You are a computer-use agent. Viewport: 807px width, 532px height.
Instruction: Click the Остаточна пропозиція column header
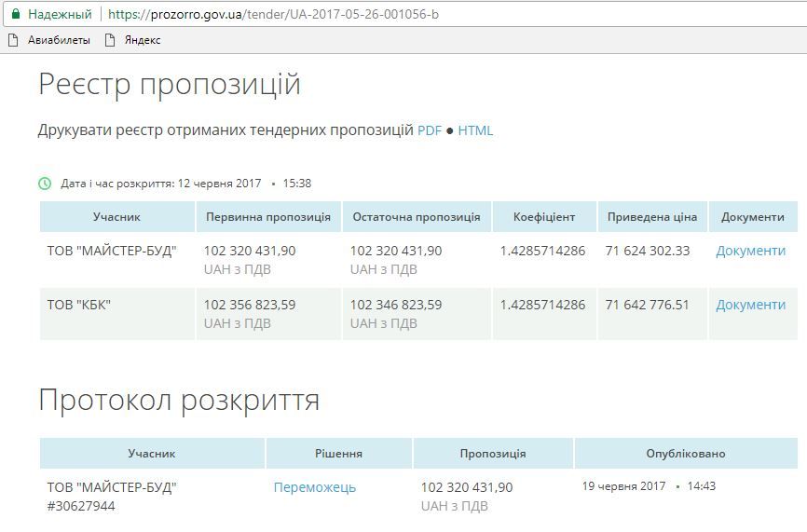tap(417, 216)
